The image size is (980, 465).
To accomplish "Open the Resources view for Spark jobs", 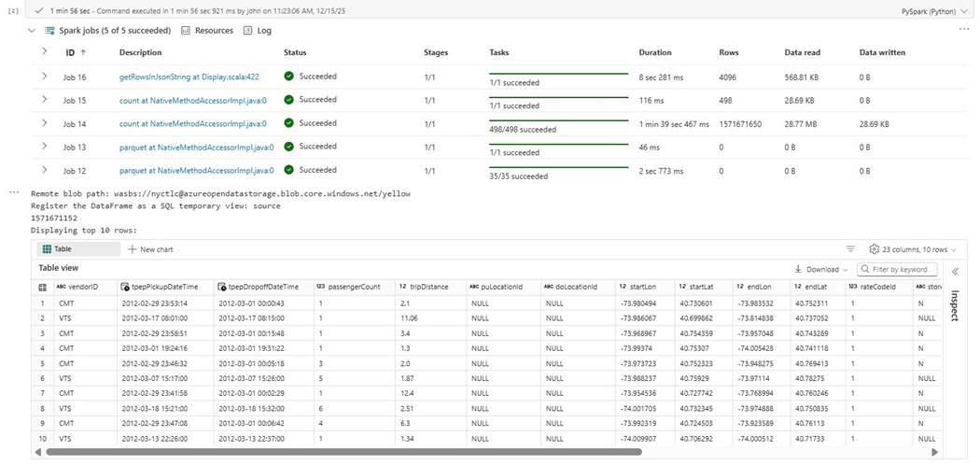I will pos(206,31).
